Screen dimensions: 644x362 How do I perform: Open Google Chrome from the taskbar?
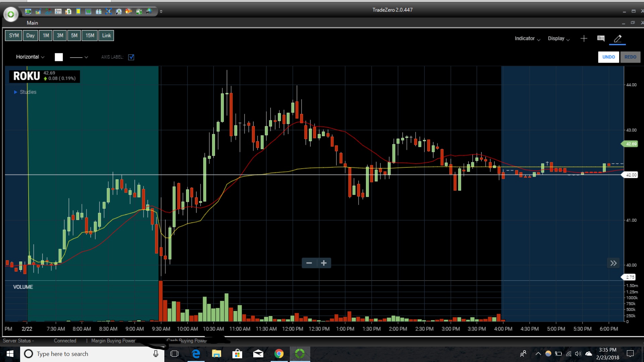(x=279, y=354)
